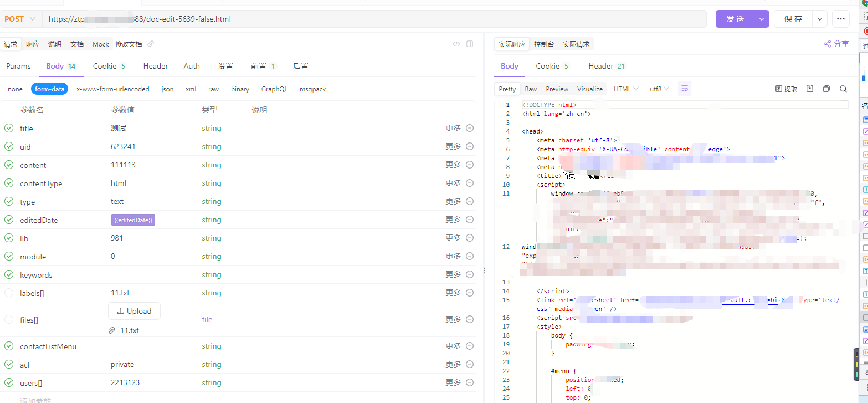868x403 pixels.
Task: Remove the title parameter row
Action: coord(470,129)
